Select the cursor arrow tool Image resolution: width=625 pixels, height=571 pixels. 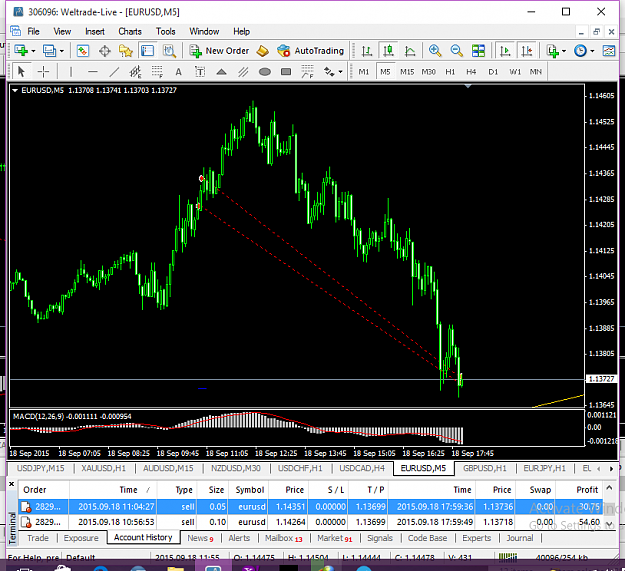click(x=22, y=72)
